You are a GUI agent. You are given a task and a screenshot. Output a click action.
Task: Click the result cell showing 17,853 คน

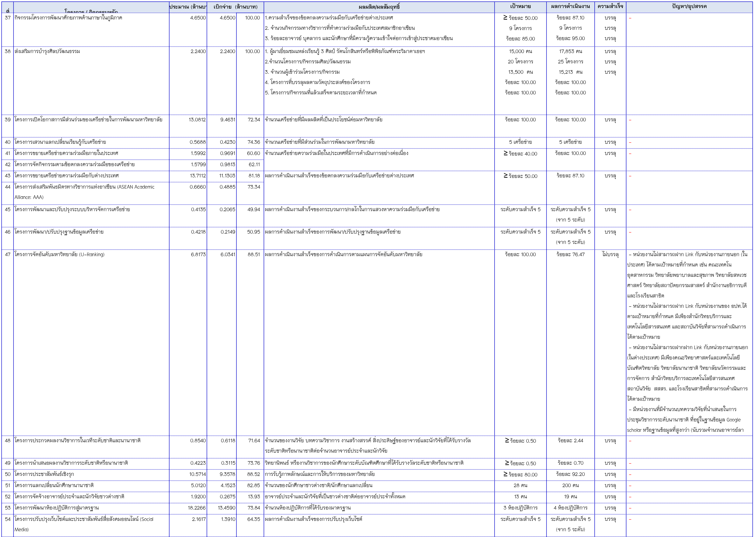pos(570,51)
